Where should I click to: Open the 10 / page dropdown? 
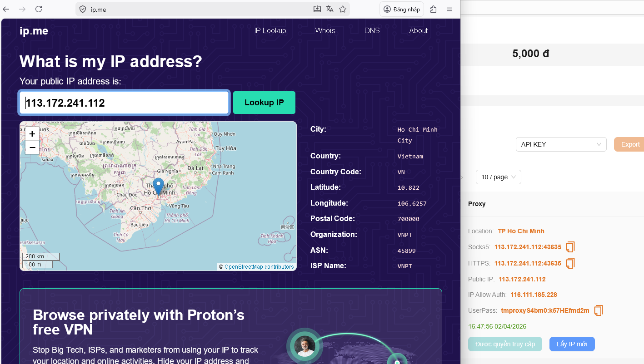tap(498, 177)
